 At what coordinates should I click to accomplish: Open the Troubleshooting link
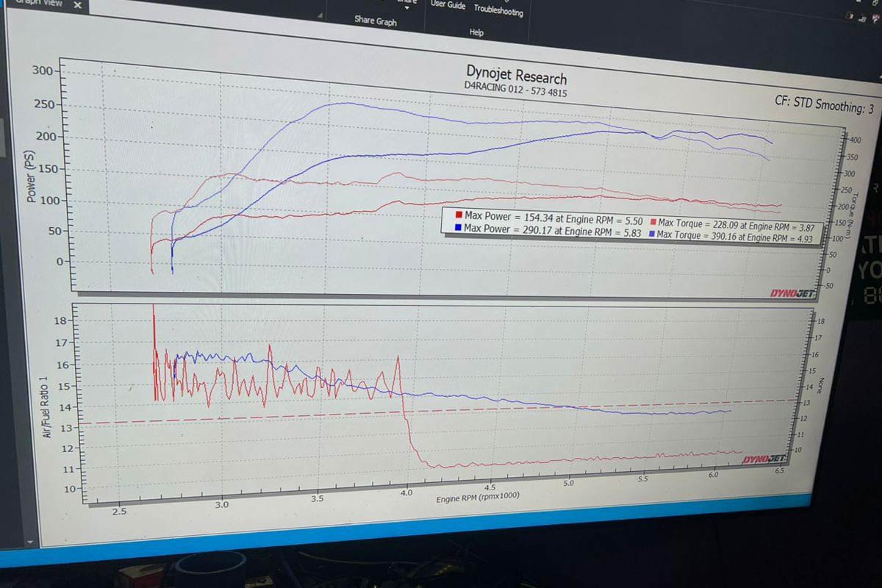[498, 10]
